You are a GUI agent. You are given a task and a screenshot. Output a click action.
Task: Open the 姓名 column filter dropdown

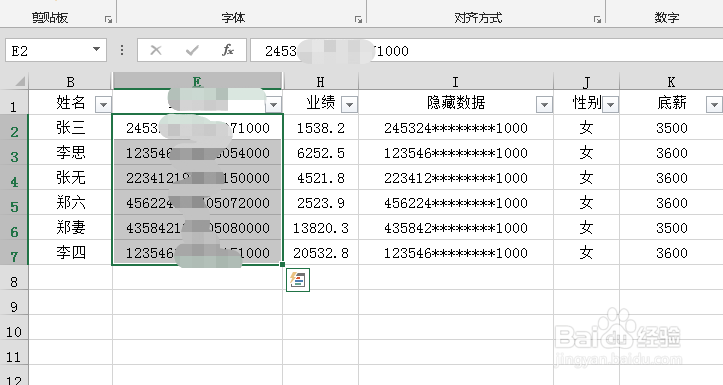click(x=103, y=105)
